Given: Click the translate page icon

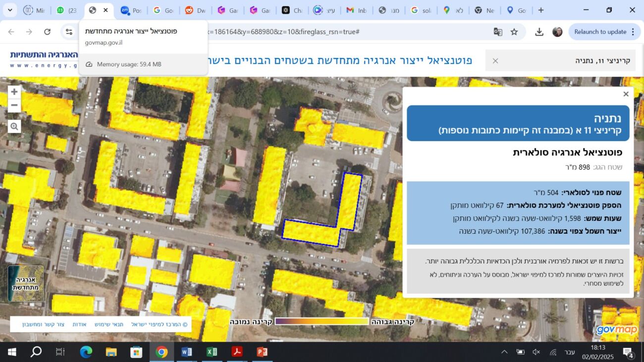Looking at the screenshot, I should 498,32.
